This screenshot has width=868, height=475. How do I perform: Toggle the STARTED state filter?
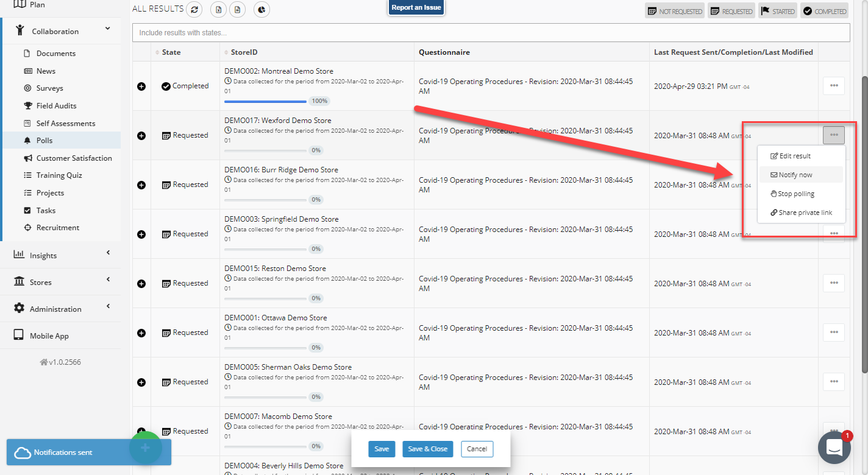tap(778, 11)
